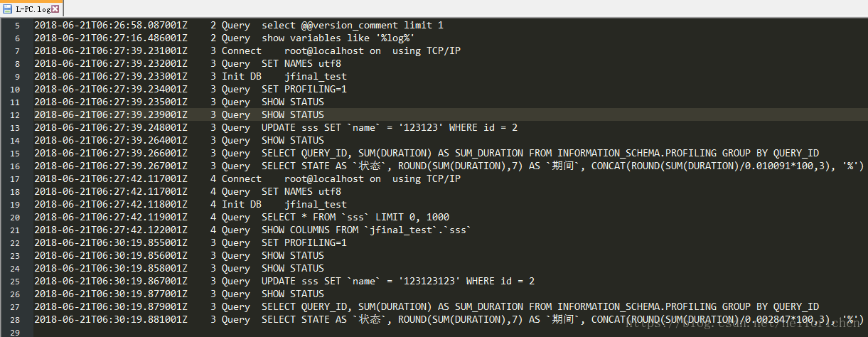The height and width of the screenshot is (337, 868).
Task: Click 'SET PROFILING=1' on line 10
Action: pos(304,89)
